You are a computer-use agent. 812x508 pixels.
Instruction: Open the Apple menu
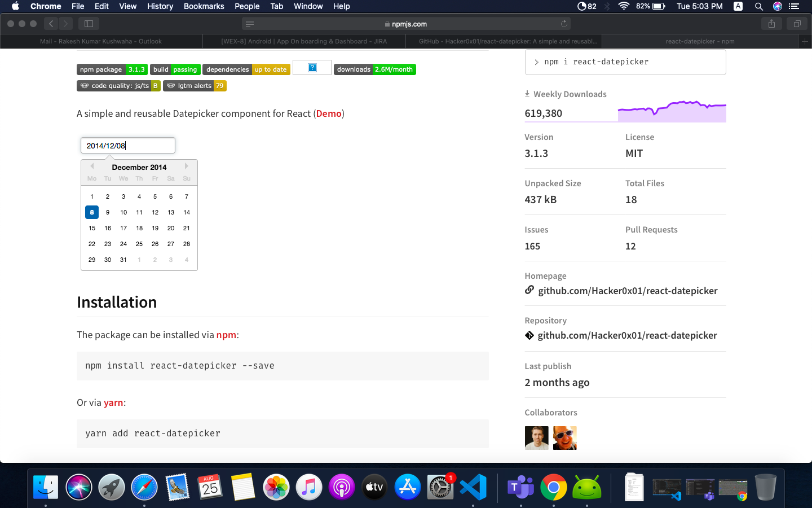(15, 6)
